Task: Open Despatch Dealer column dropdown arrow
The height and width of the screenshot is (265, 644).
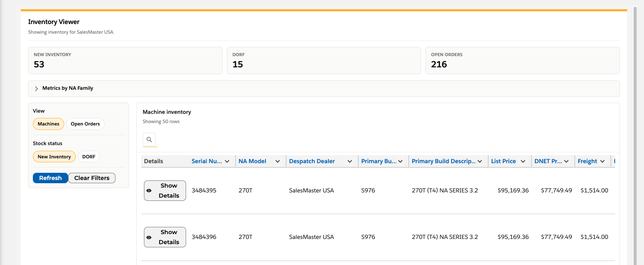Action: tap(350, 161)
